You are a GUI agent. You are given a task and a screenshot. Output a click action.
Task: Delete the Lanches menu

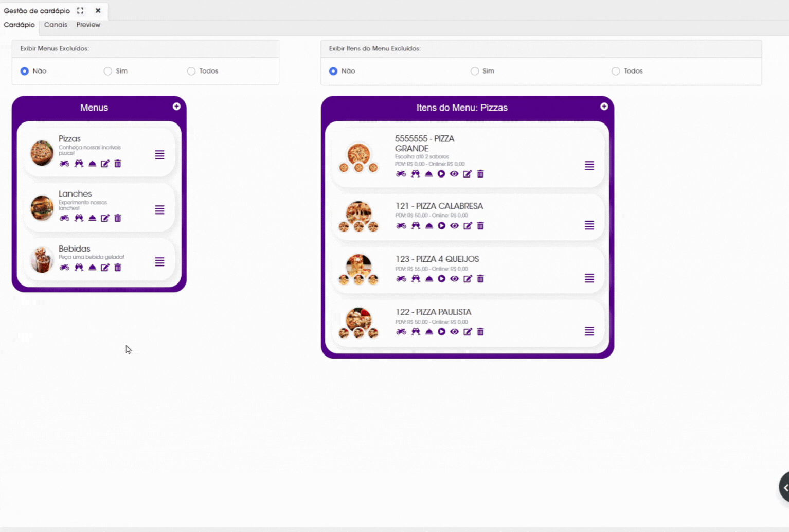[118, 218]
